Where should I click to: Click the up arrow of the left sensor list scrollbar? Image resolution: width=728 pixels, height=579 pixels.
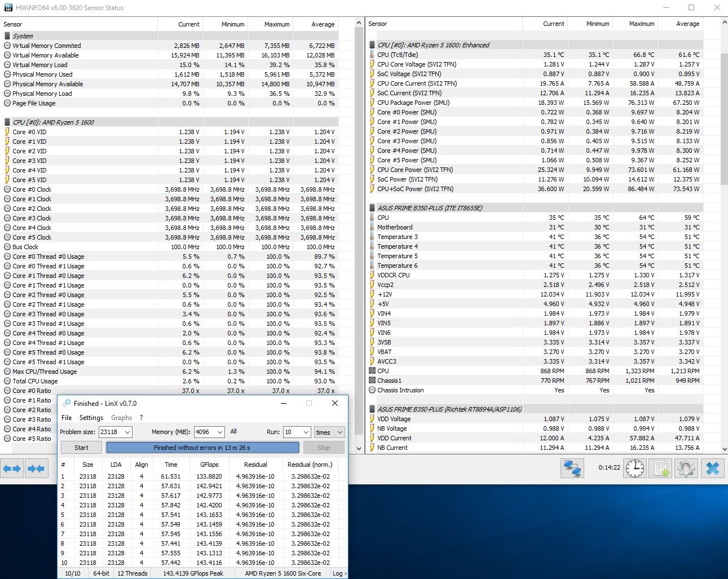tap(359, 23)
